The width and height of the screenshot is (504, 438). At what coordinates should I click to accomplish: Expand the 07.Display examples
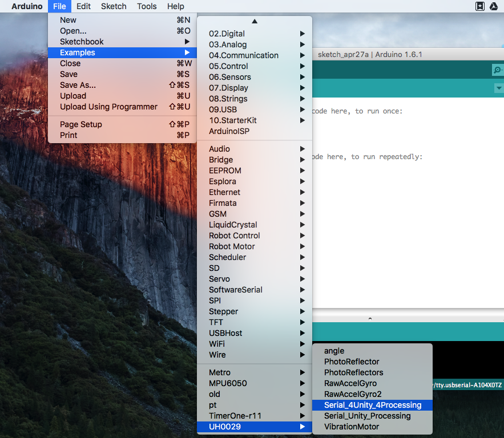coord(255,88)
